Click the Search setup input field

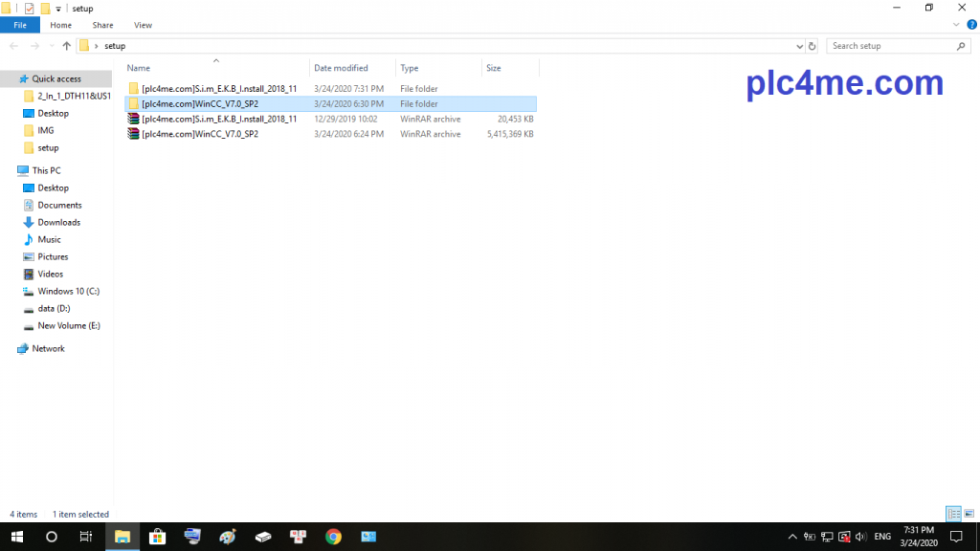(x=890, y=46)
